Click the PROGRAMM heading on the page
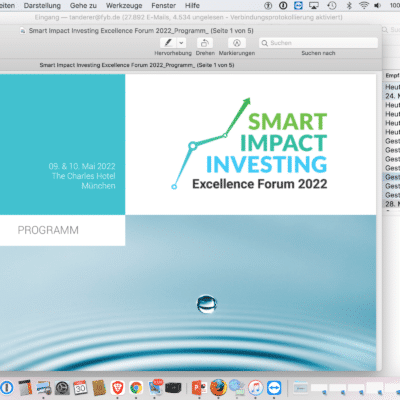The width and height of the screenshot is (400, 400). coord(48,230)
